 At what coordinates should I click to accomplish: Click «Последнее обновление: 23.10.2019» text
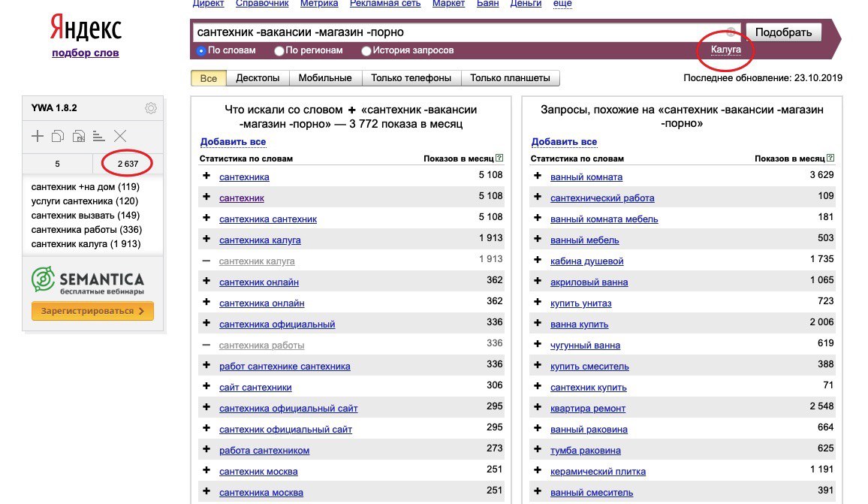coord(763,78)
